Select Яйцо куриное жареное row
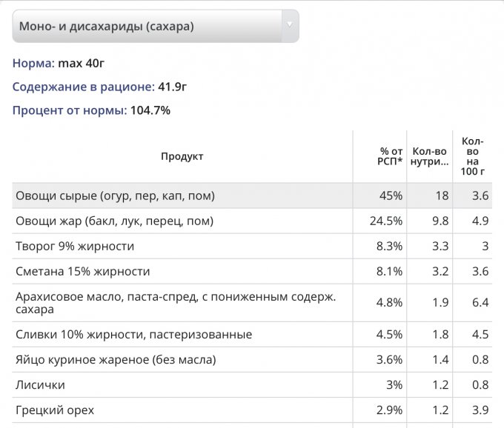 [x=116, y=360]
